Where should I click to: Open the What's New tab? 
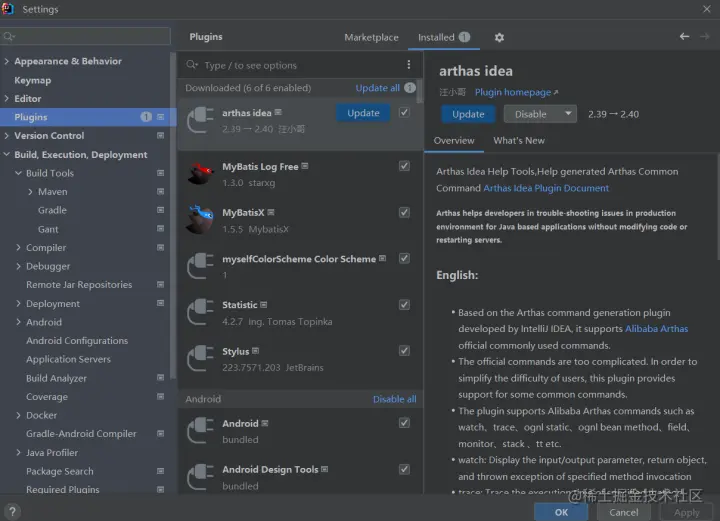519,141
